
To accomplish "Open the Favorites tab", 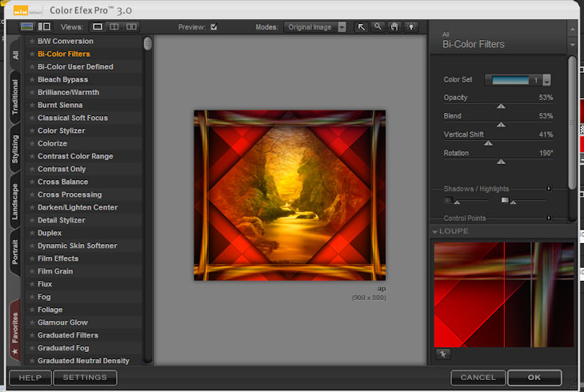I will (14, 328).
